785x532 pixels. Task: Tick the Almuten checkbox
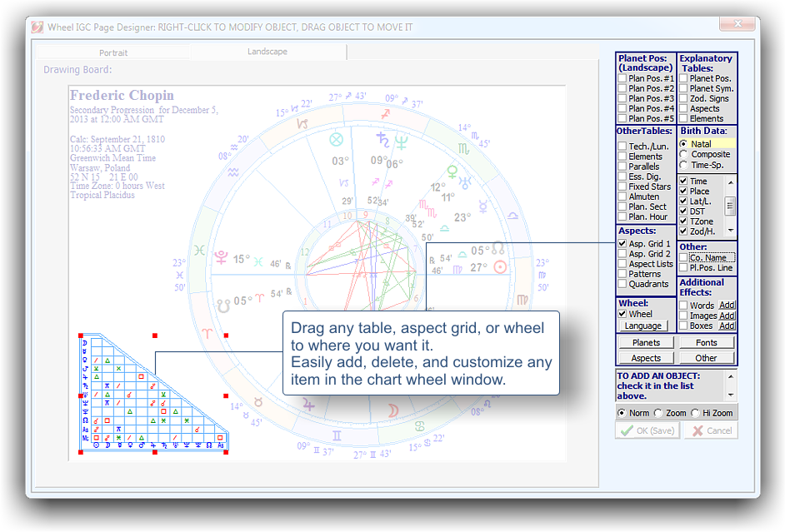pyautogui.click(x=622, y=196)
